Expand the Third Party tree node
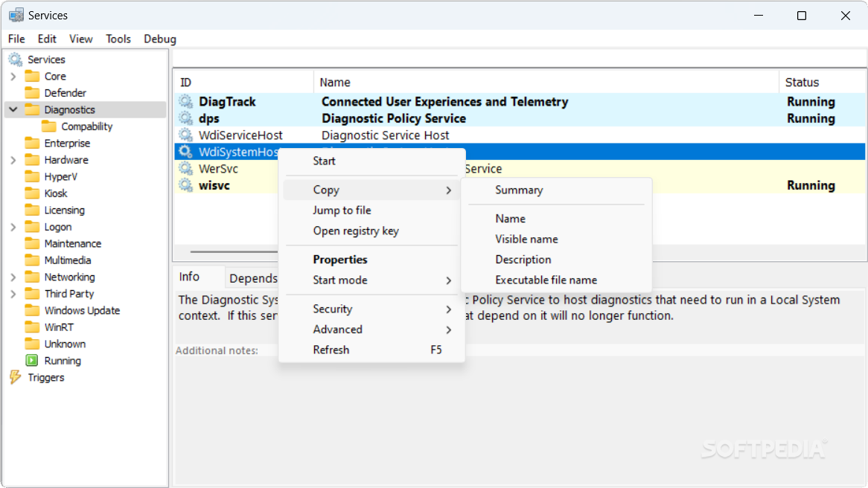This screenshot has width=868, height=488. click(x=13, y=294)
